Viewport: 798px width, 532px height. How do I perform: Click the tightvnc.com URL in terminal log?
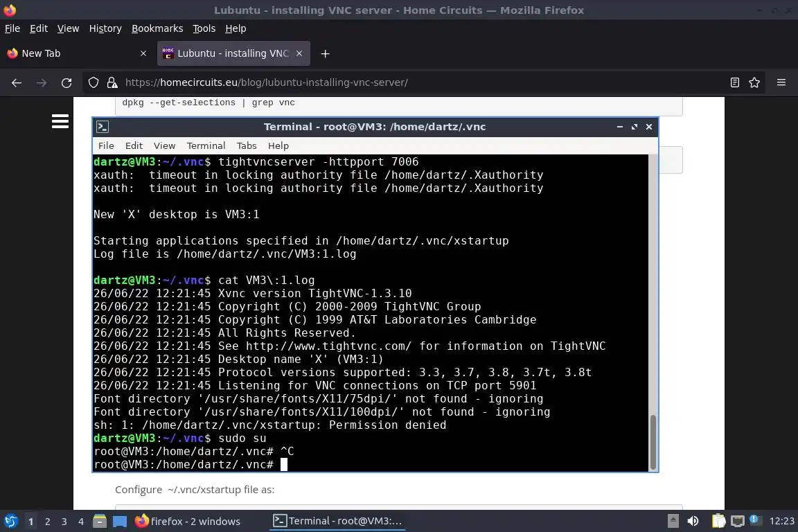click(x=328, y=346)
